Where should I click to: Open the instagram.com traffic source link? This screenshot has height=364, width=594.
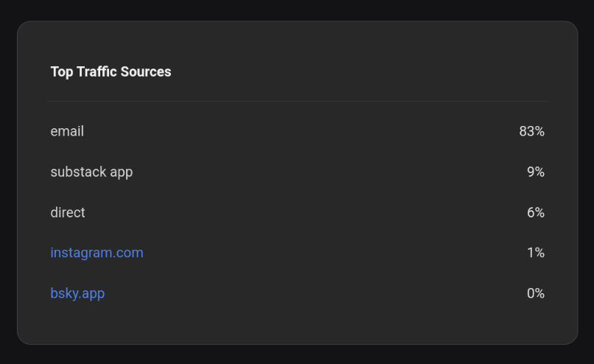(x=97, y=253)
